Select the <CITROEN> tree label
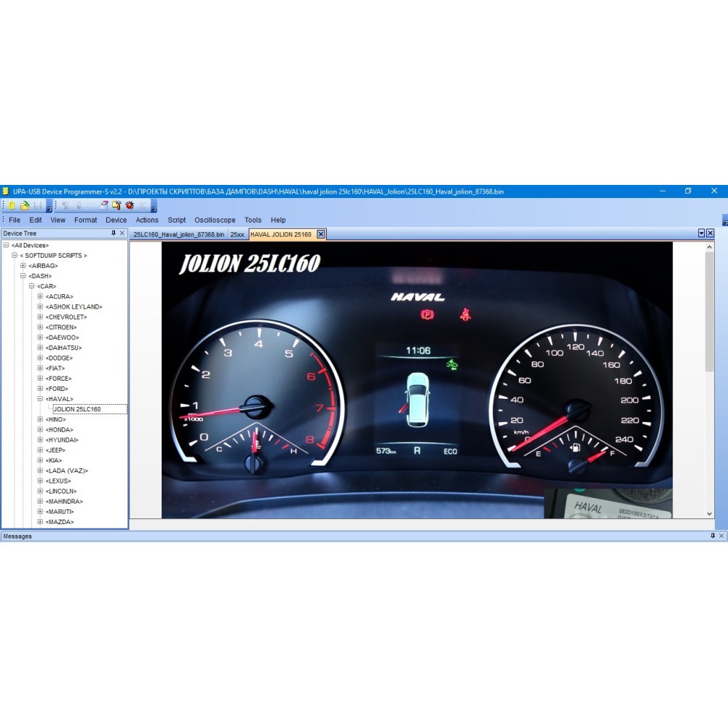The width and height of the screenshot is (728, 728). (61, 328)
